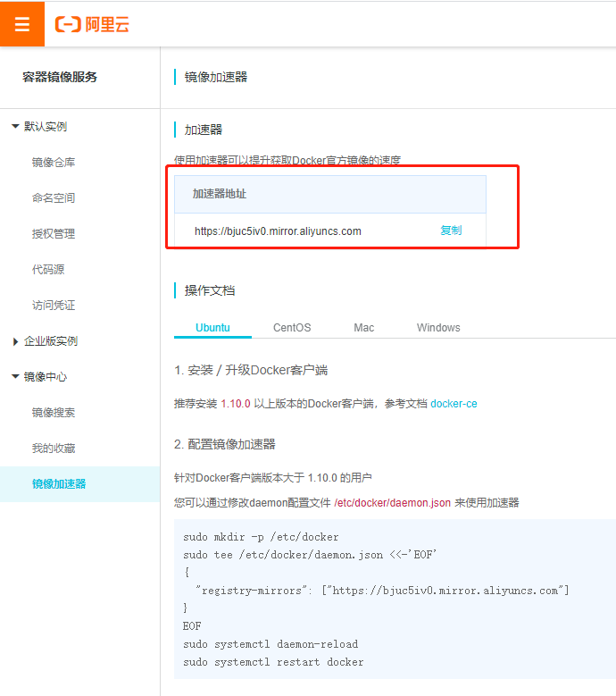The height and width of the screenshot is (696, 616).
Task: Switch to the Ubuntu tab
Action: click(212, 328)
